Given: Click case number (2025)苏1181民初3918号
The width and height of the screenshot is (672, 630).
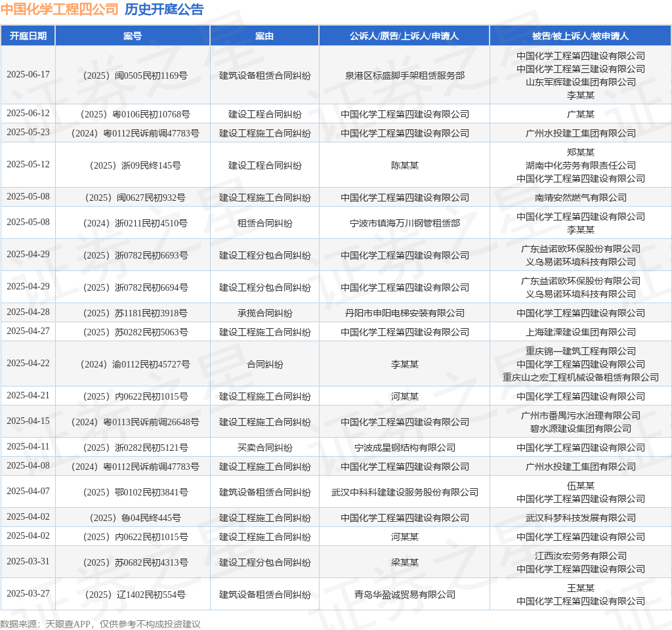Looking at the screenshot, I should coord(135,313).
